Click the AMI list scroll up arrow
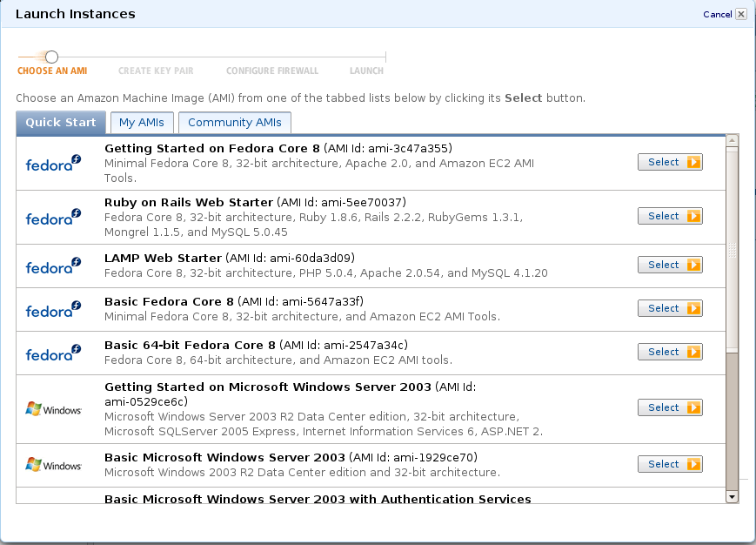This screenshot has height=545, width=756. (x=732, y=140)
